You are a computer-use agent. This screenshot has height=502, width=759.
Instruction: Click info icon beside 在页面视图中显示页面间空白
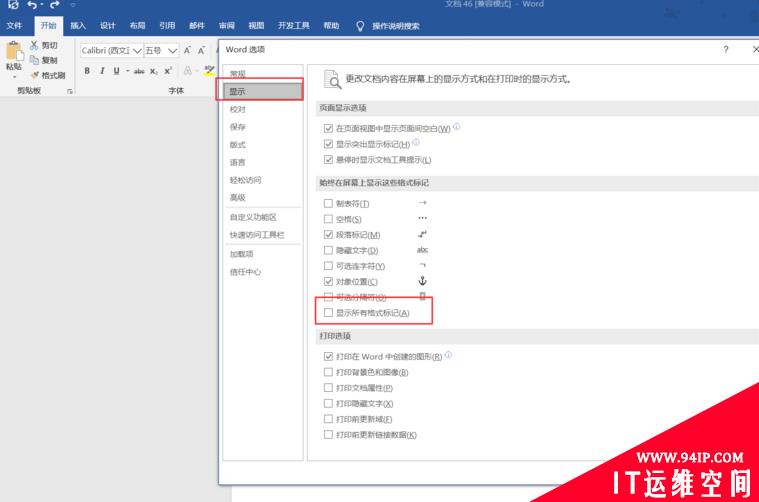point(456,126)
